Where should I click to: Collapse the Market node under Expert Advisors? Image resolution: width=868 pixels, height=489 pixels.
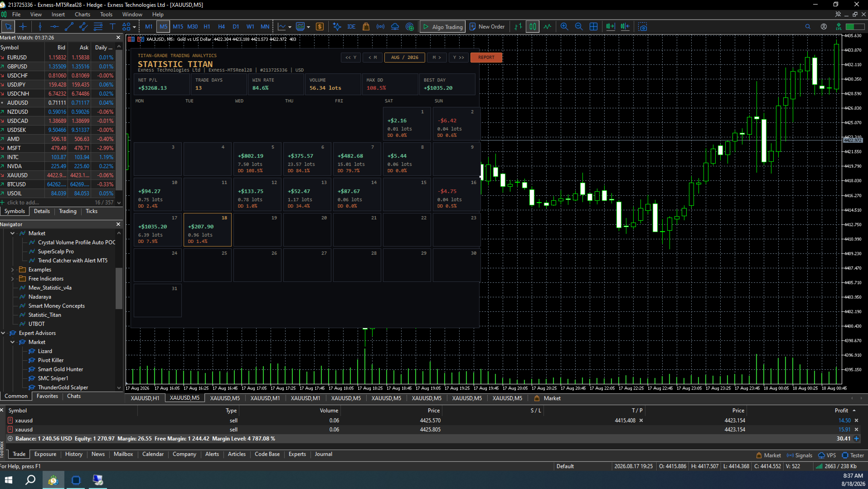click(x=13, y=342)
